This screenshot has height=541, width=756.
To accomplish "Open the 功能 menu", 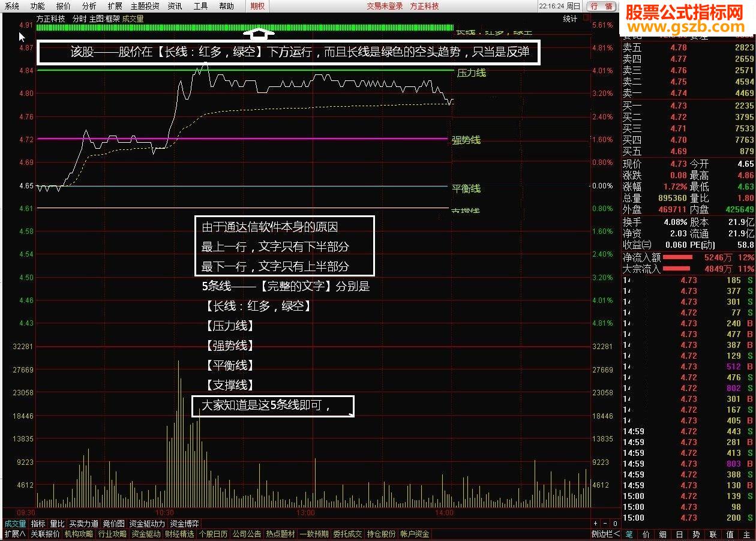I will pyautogui.click(x=37, y=6).
